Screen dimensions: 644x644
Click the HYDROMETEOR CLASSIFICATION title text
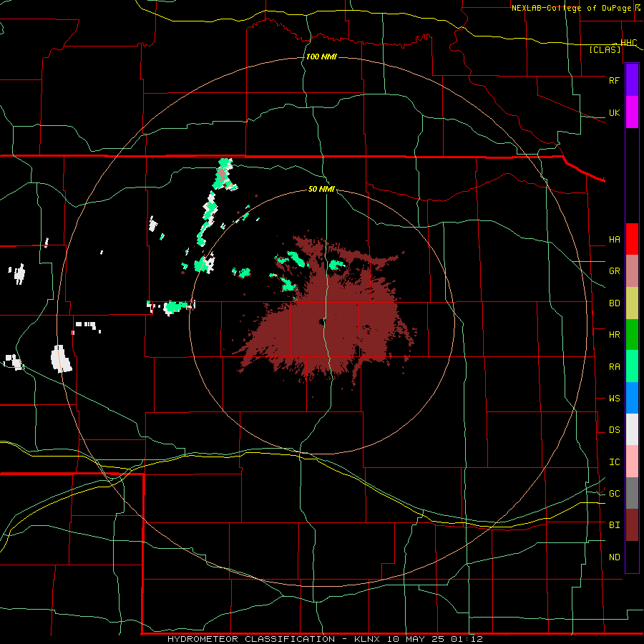(250, 639)
